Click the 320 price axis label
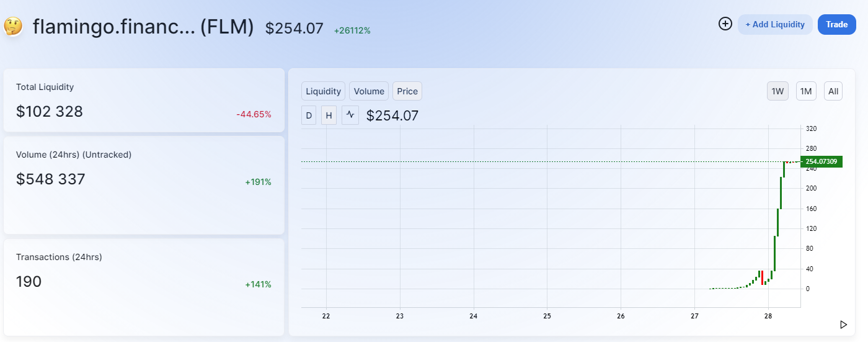 click(x=810, y=128)
